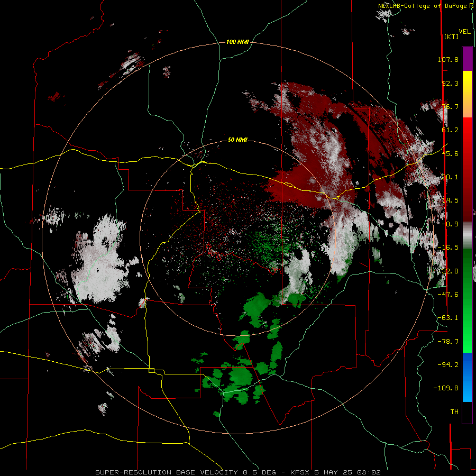The height and width of the screenshot is (476, 476).
Task: Pick the gray segment of the color bar
Action: (x=467, y=235)
